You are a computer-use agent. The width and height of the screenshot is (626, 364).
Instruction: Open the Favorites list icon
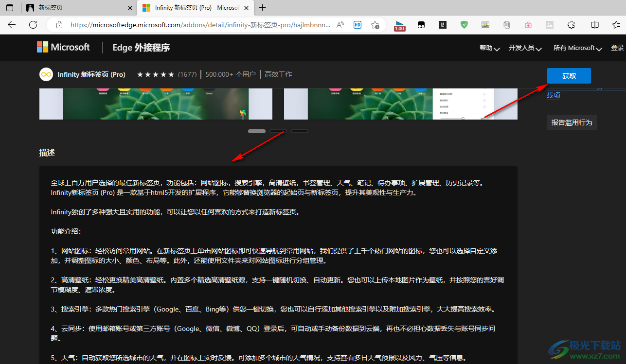click(x=616, y=25)
